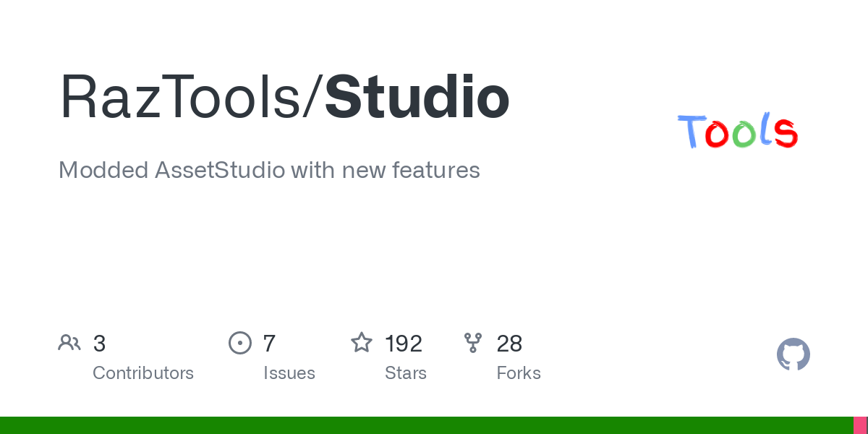This screenshot has width=868, height=434.
Task: Click the 7 issues count
Action: [x=269, y=344]
